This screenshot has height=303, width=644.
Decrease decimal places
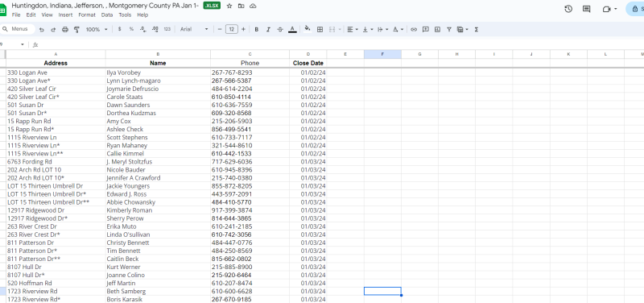click(x=143, y=29)
